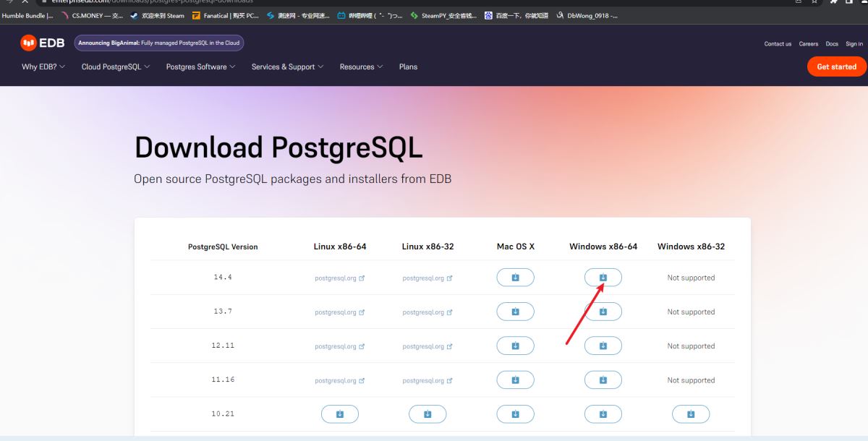
Task: Click Not supported in the 11.16 row
Action: [x=691, y=380]
